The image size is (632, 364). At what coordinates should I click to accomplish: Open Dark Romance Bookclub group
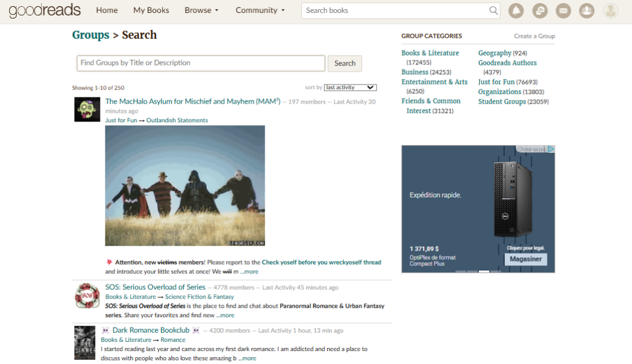pyautogui.click(x=151, y=330)
